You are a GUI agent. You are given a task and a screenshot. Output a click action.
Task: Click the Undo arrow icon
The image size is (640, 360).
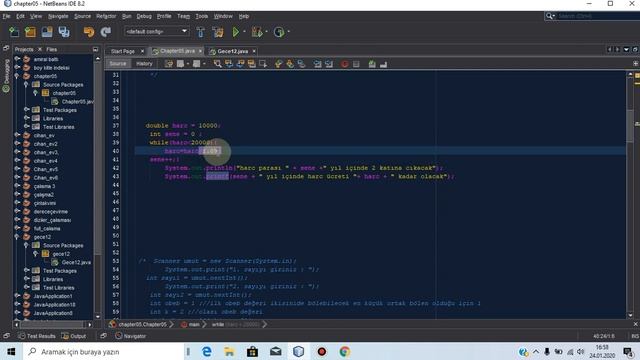[x=89, y=32]
